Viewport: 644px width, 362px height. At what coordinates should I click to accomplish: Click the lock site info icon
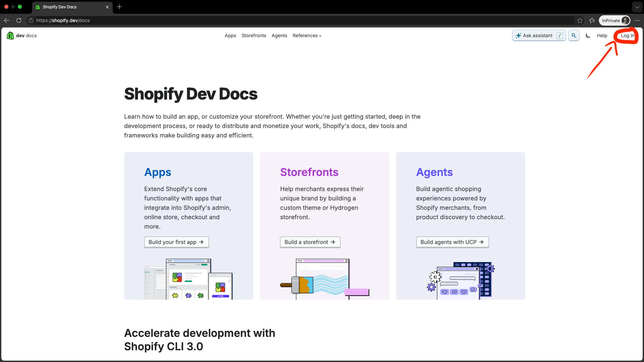click(x=31, y=20)
